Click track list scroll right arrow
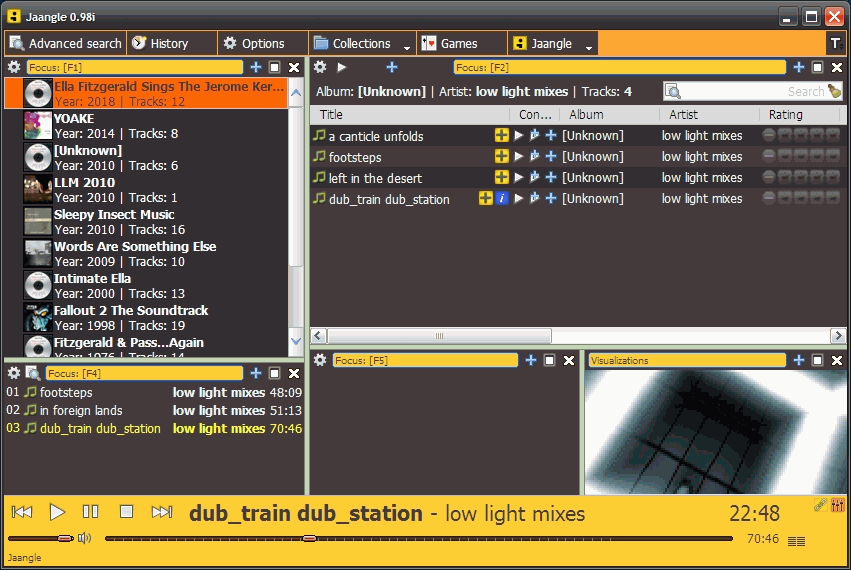 [837, 336]
